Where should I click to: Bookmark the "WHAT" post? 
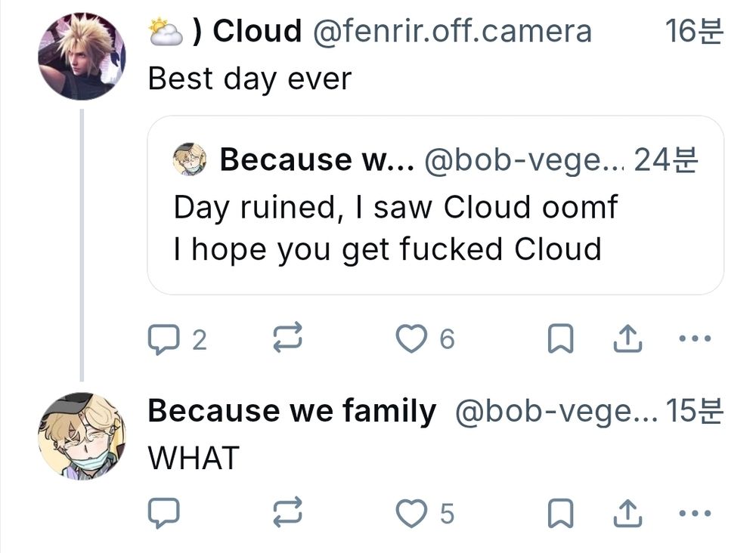coord(559,514)
